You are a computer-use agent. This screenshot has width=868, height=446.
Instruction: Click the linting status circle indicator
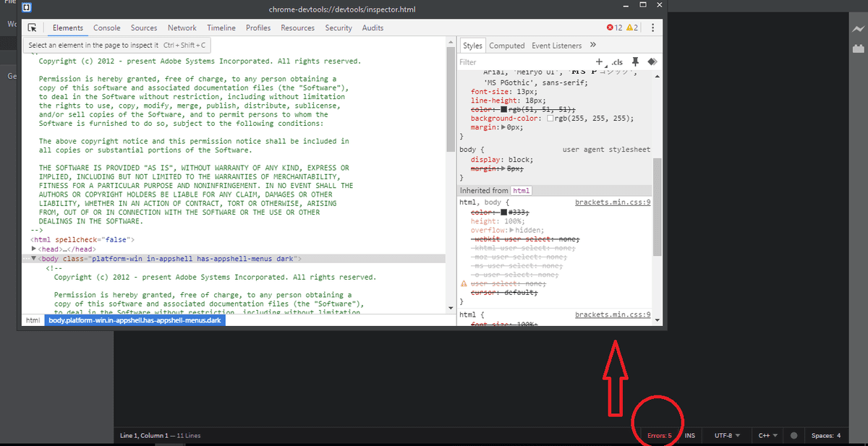click(x=793, y=436)
